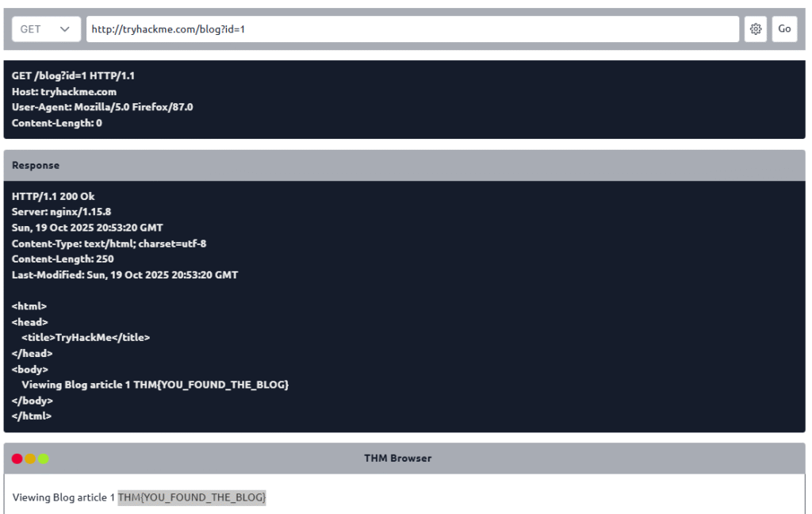The image size is (812, 514).
Task: Open the request settings gear icon
Action: point(756,29)
